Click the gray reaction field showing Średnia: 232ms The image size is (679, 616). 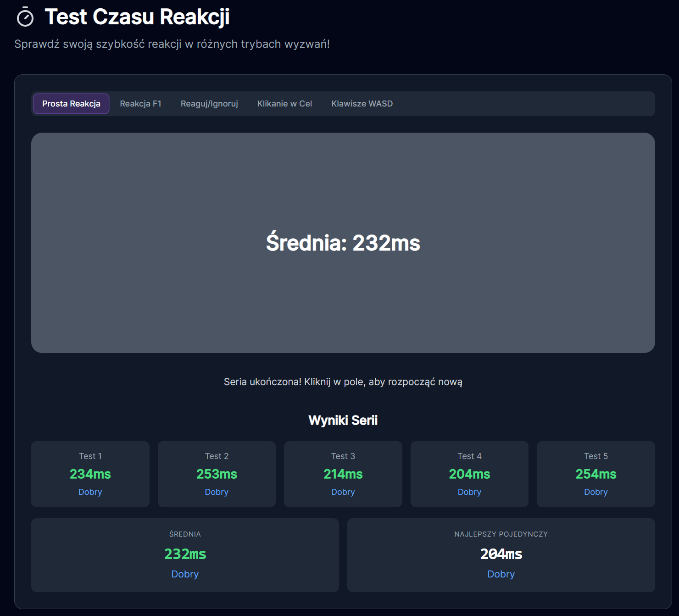tap(343, 243)
